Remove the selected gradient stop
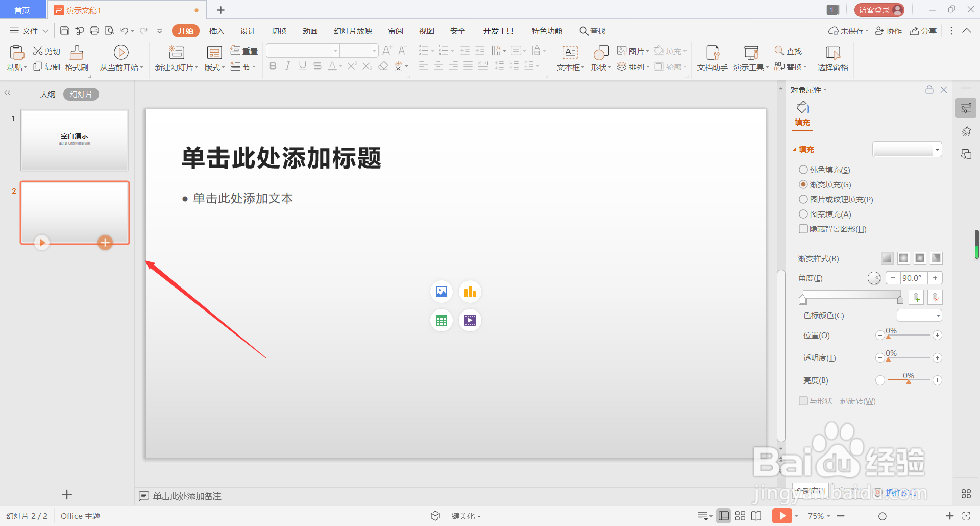This screenshot has width=980, height=526. (935, 297)
